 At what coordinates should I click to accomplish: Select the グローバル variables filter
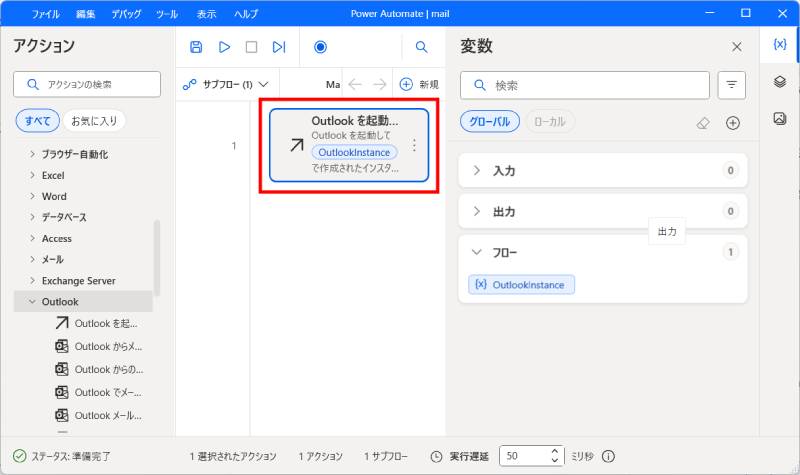coord(490,122)
